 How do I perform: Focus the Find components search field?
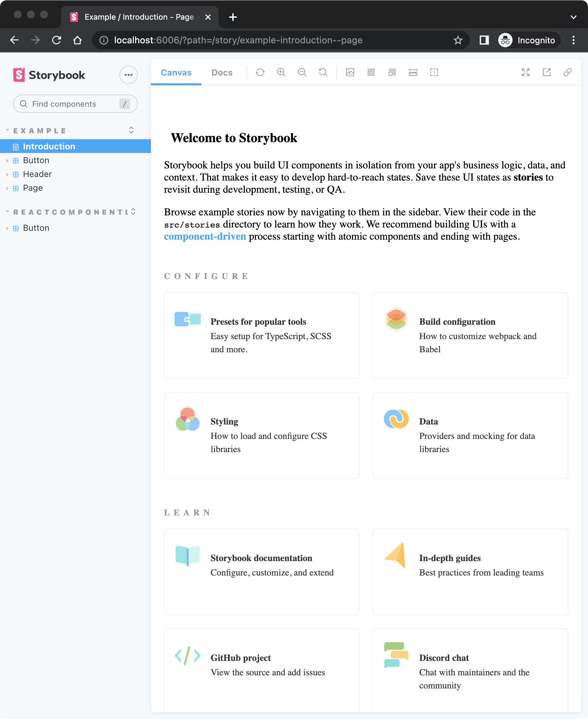75,104
